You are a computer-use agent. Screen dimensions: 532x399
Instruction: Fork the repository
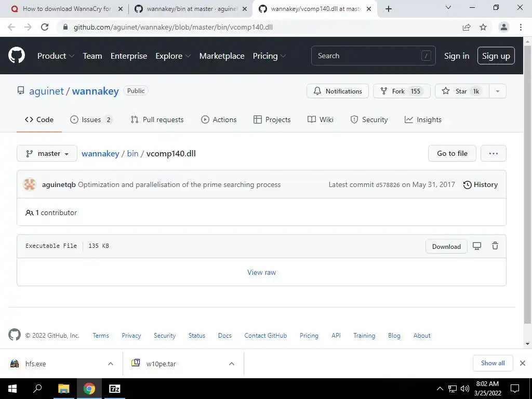[x=402, y=91]
